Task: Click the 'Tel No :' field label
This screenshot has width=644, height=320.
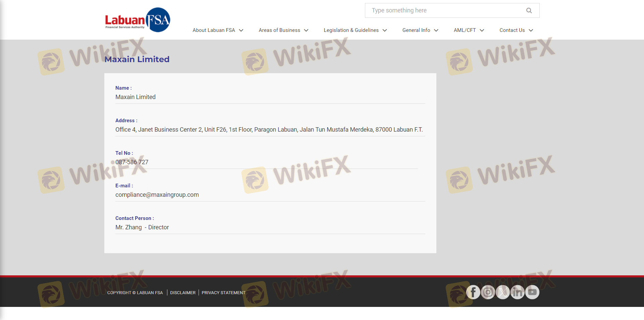Action: (124, 153)
